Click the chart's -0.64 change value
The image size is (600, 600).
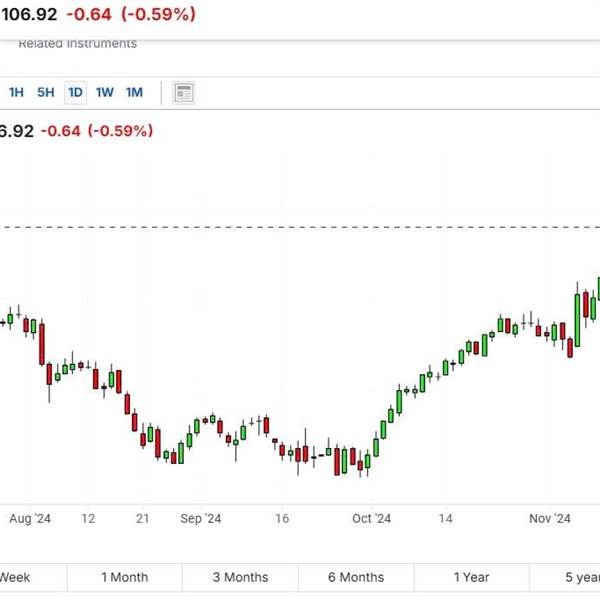point(61,131)
